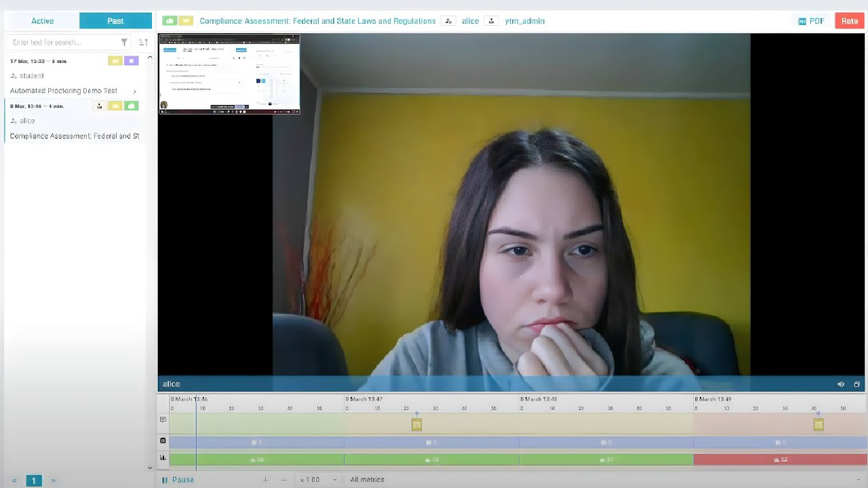Select the Past sessions tab

115,21
